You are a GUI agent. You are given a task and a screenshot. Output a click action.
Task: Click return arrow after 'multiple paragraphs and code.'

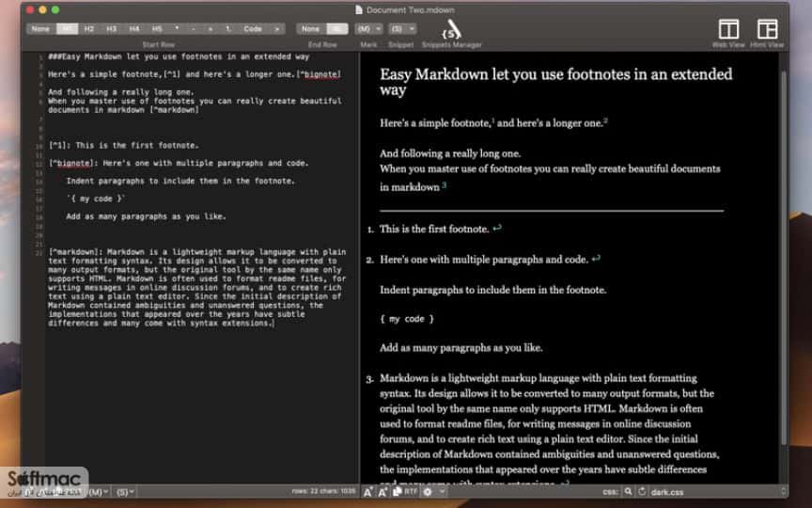596,258
